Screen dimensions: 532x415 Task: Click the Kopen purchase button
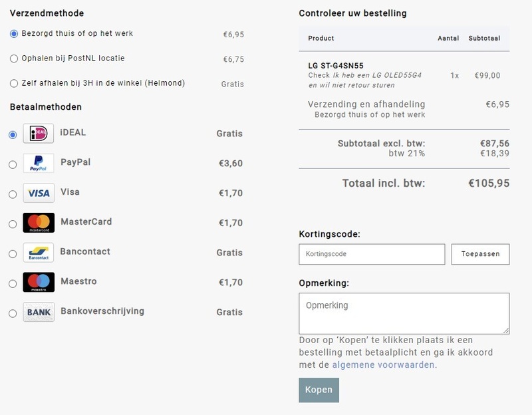[x=319, y=390]
